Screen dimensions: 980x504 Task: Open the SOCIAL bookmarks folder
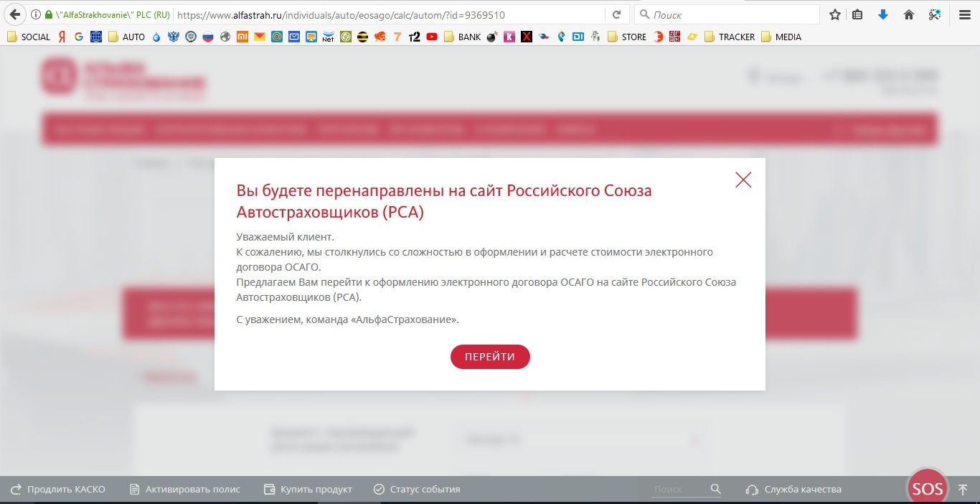[29, 37]
